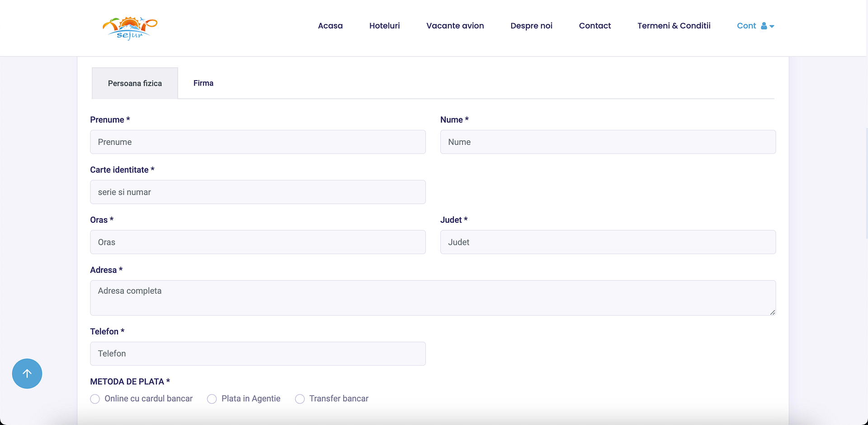Click the Prenume input field

click(258, 142)
